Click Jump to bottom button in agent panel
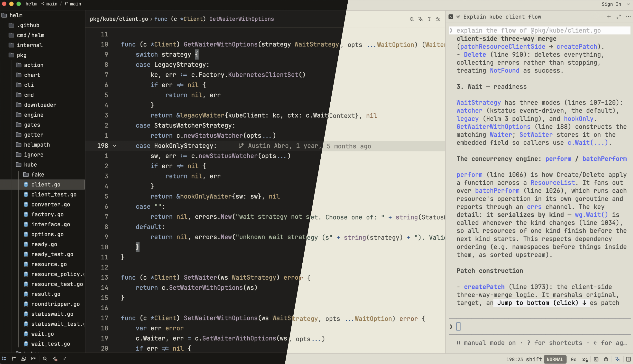Screen dimensions: 633x364 [541, 303]
